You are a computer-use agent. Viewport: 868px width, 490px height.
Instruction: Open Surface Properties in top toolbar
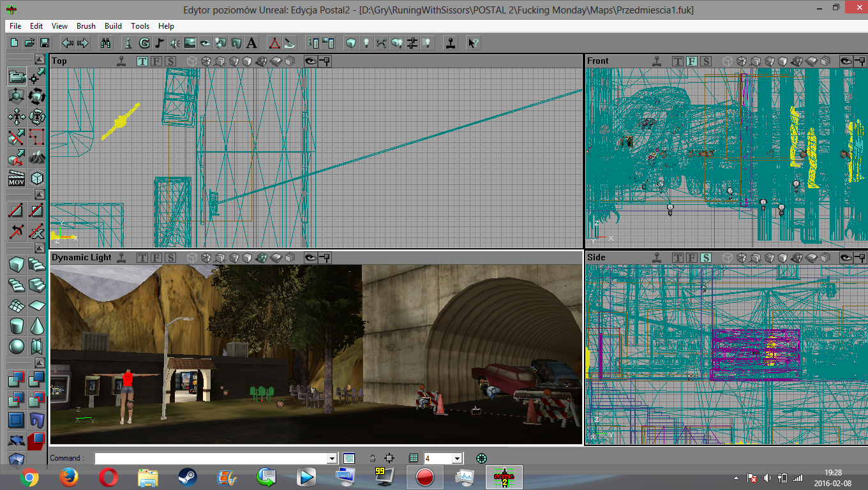(x=328, y=43)
